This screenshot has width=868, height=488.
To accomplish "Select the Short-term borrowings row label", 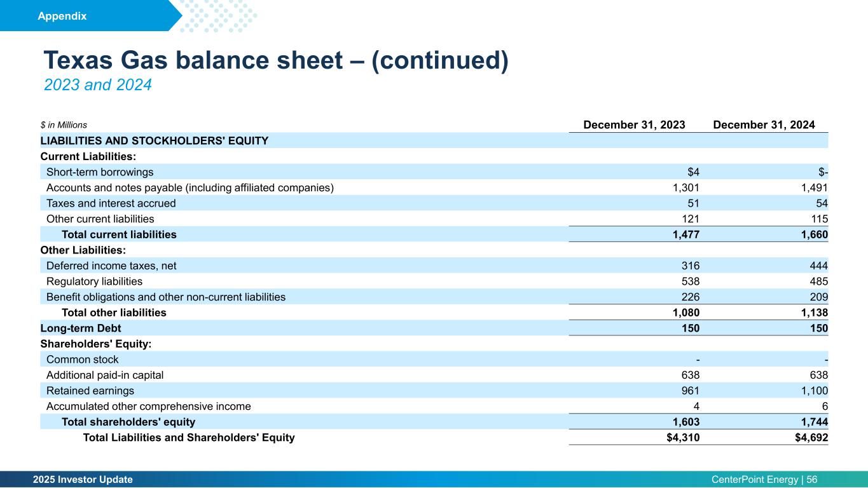I will tap(100, 172).
